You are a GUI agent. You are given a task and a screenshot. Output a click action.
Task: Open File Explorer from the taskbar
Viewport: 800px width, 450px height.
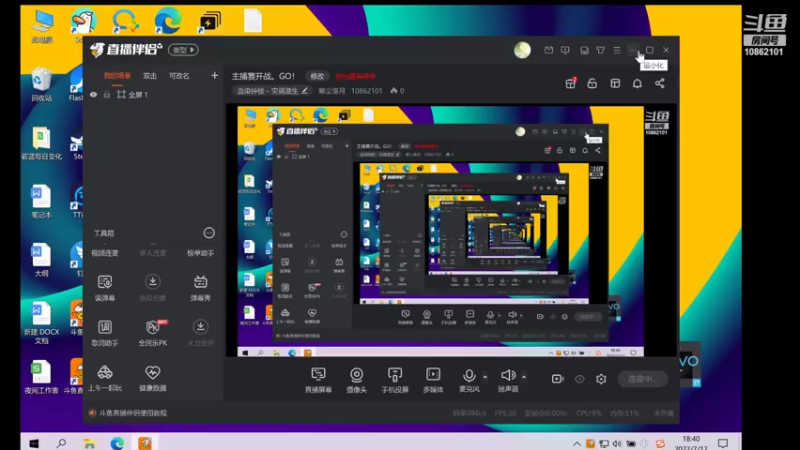(89, 443)
